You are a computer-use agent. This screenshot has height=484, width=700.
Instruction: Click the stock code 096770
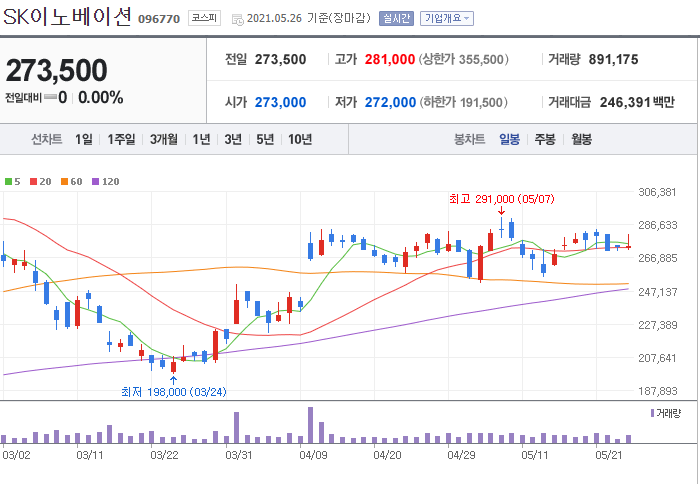(x=159, y=19)
